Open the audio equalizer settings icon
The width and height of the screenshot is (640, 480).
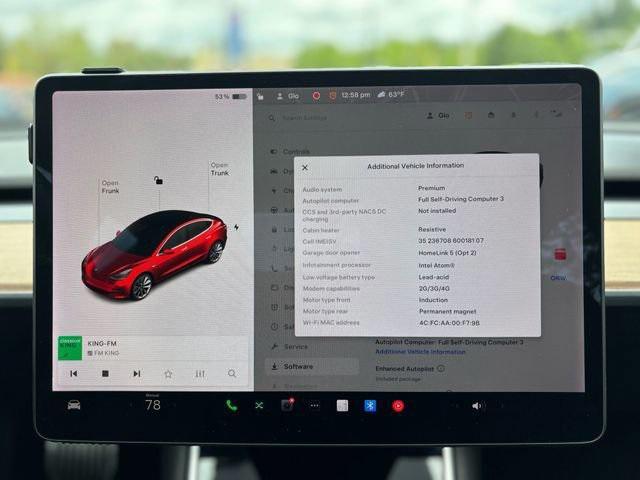[x=200, y=373]
